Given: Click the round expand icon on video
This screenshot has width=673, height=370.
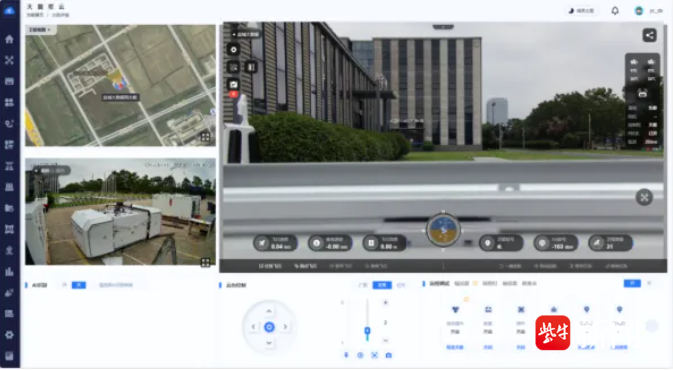Looking at the screenshot, I should [x=644, y=197].
